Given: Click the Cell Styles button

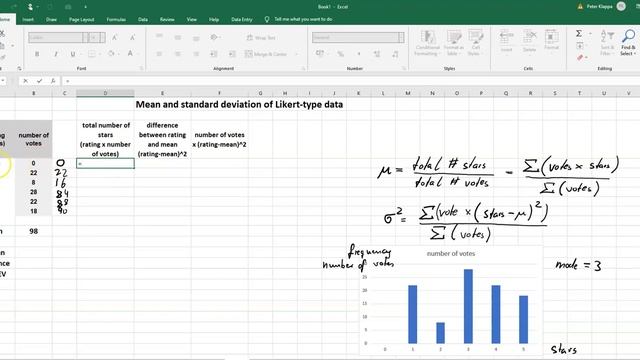Looking at the screenshot, I should 475,42.
